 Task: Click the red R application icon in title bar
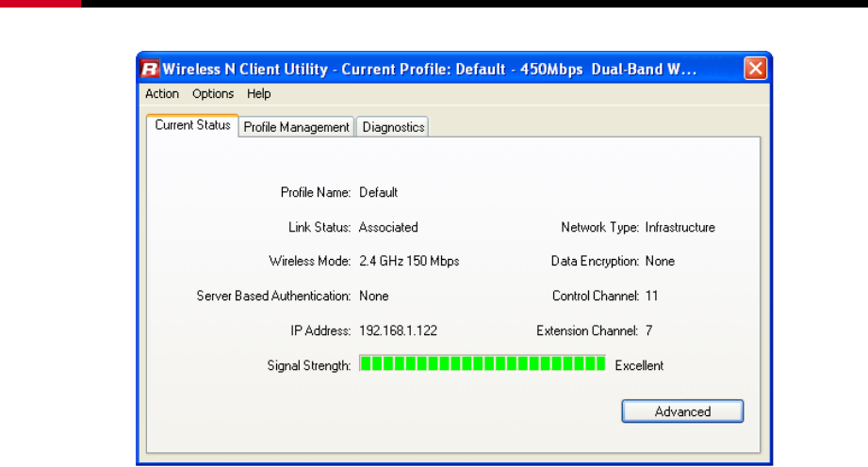pos(149,69)
